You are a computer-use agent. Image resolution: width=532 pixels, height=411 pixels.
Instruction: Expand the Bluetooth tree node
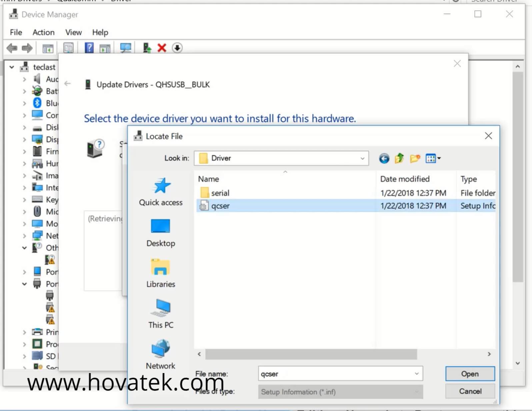[x=24, y=103]
